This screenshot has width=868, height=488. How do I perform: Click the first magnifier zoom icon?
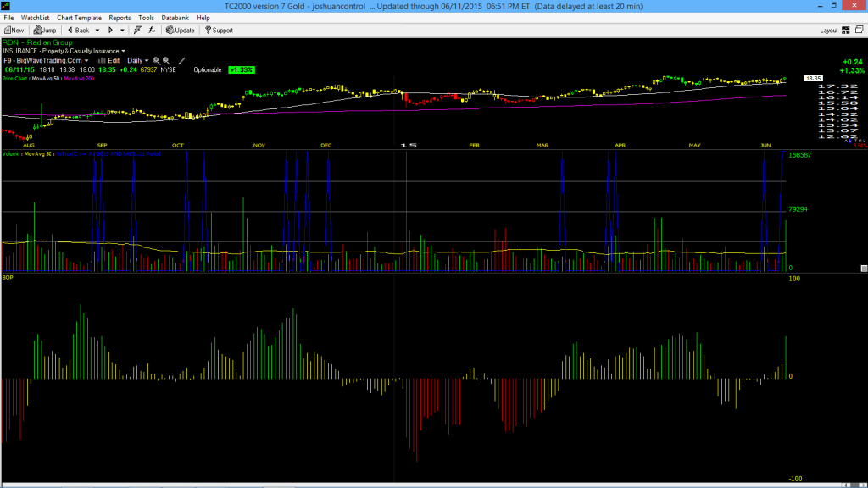coord(156,61)
